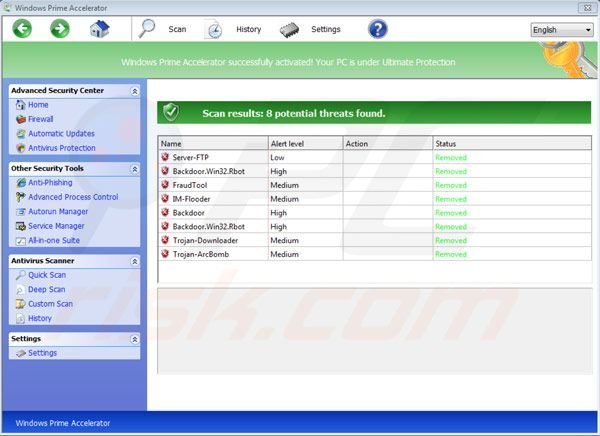Click the Automatic Updates icon

point(21,134)
